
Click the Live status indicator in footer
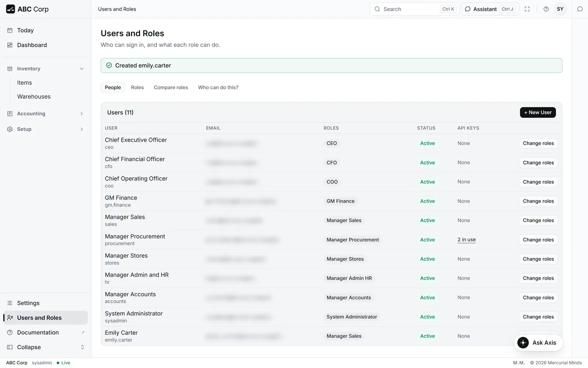[x=64, y=363]
